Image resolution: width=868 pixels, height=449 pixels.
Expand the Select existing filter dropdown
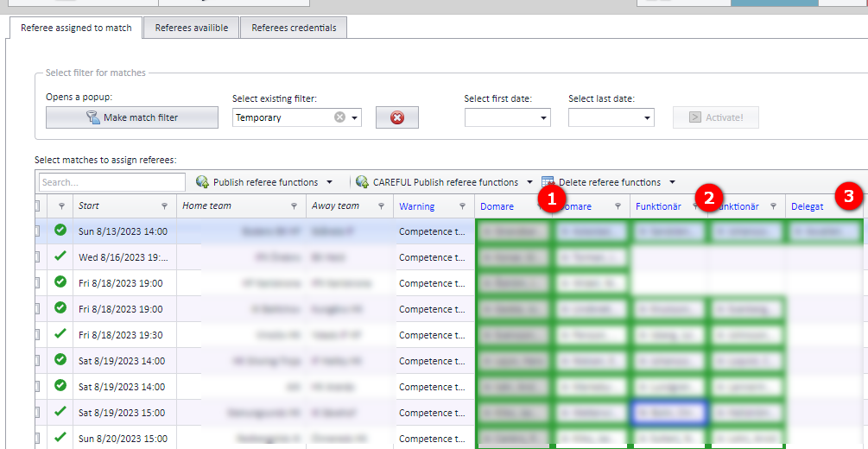354,118
